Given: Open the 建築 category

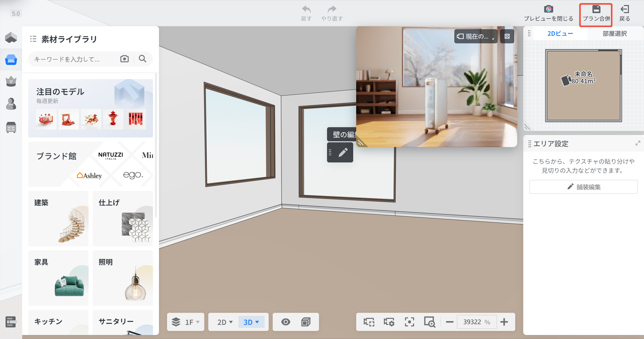Looking at the screenshot, I should click(x=58, y=219).
